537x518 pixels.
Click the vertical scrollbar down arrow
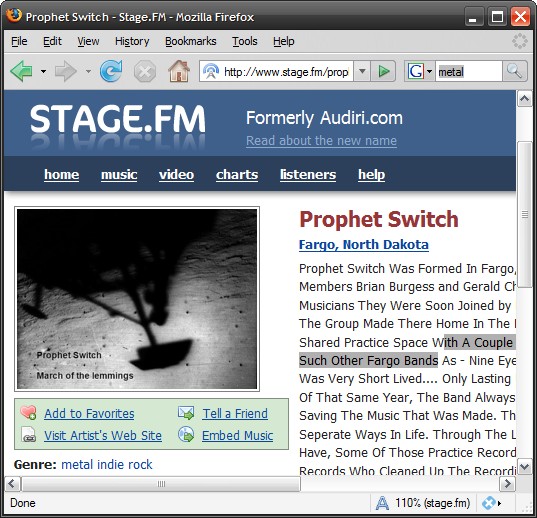click(524, 467)
